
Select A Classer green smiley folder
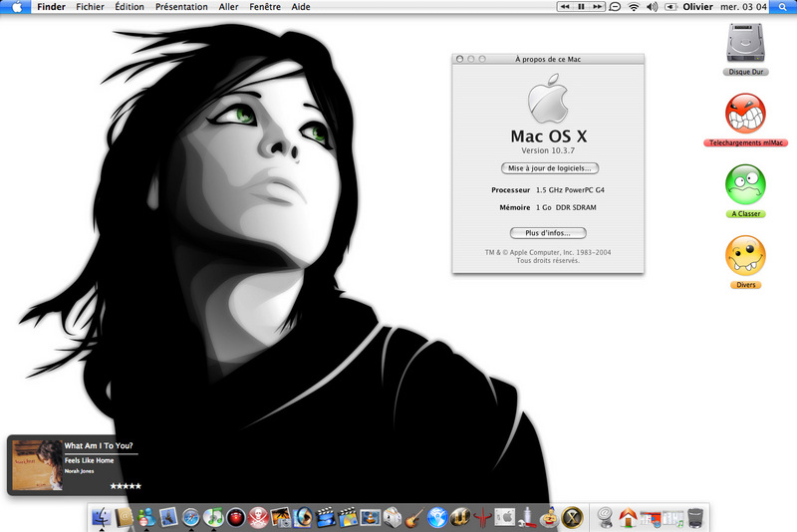[745, 191]
